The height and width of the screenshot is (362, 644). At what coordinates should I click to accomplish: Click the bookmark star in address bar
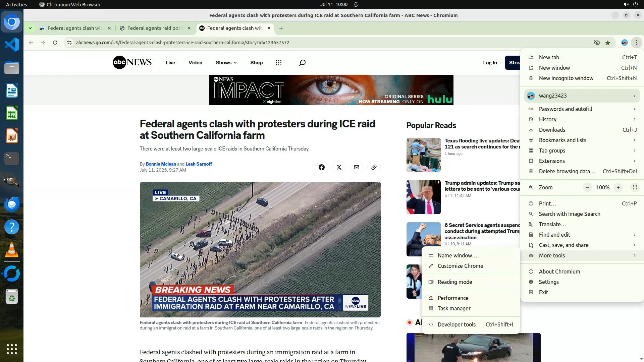pyautogui.click(x=608, y=43)
